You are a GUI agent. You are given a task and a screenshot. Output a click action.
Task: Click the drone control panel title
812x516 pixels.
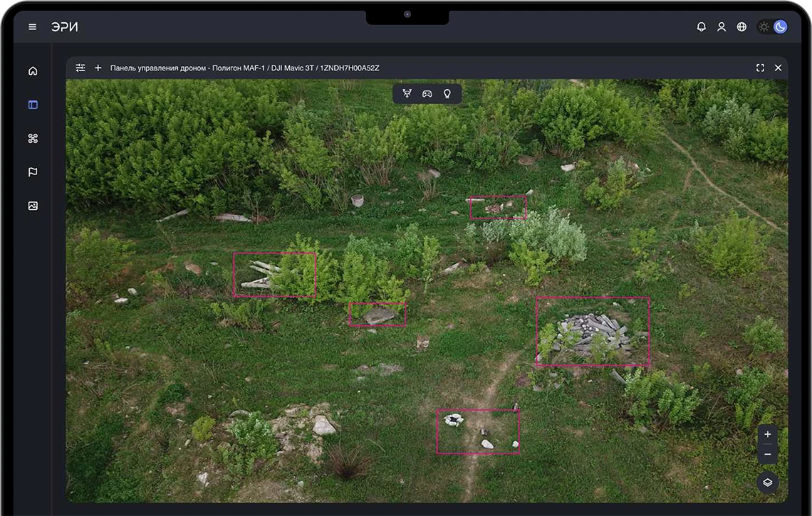point(244,68)
